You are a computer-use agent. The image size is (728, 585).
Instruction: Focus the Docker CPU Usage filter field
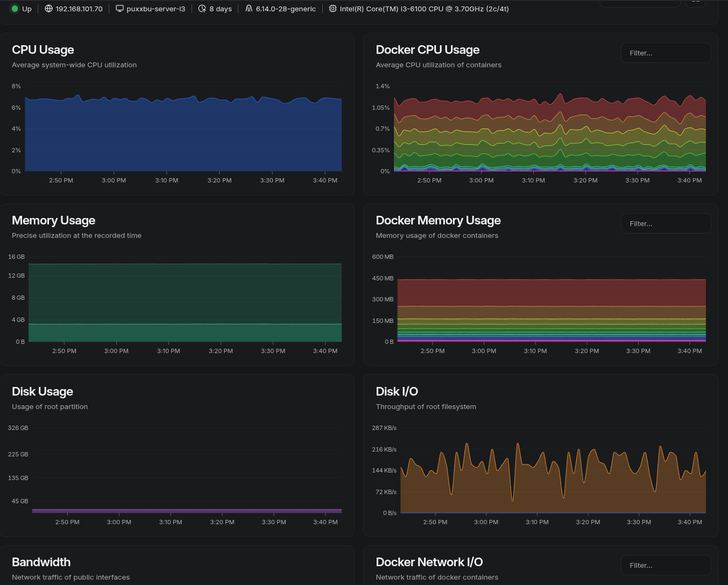[666, 53]
